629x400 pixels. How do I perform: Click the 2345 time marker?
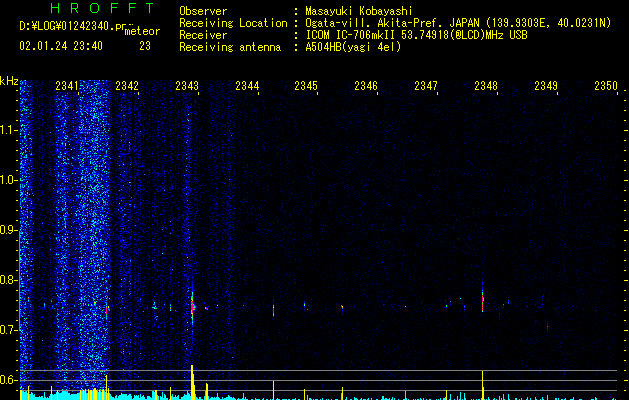pyautogui.click(x=306, y=86)
